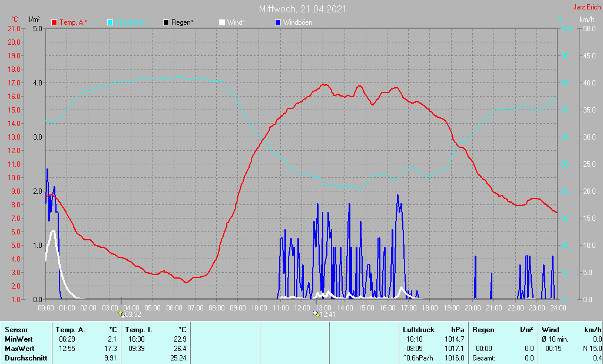
Task: Click the 'Gesamt:' rain total label
Action: pos(483,358)
